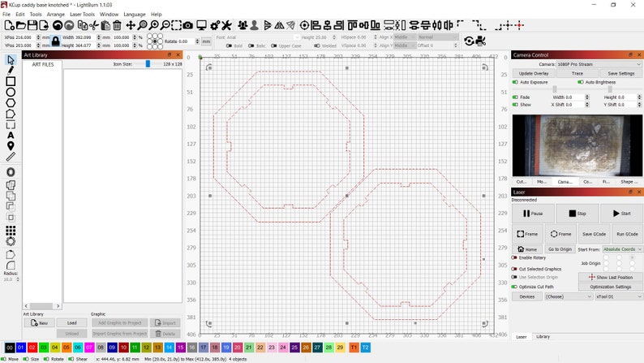Open the (Choose) port dropdown
This screenshot has width=644, height=363.
point(569,296)
